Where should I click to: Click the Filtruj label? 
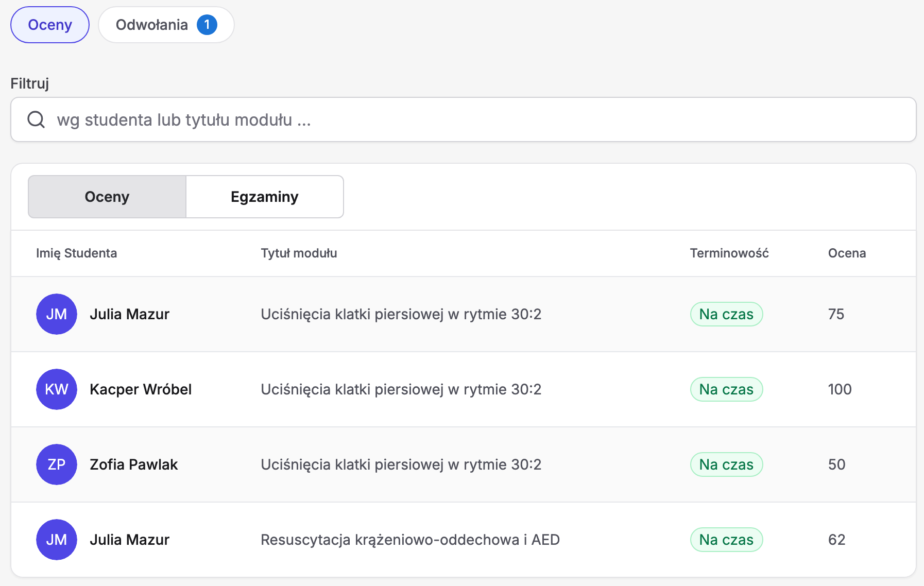[x=30, y=83]
